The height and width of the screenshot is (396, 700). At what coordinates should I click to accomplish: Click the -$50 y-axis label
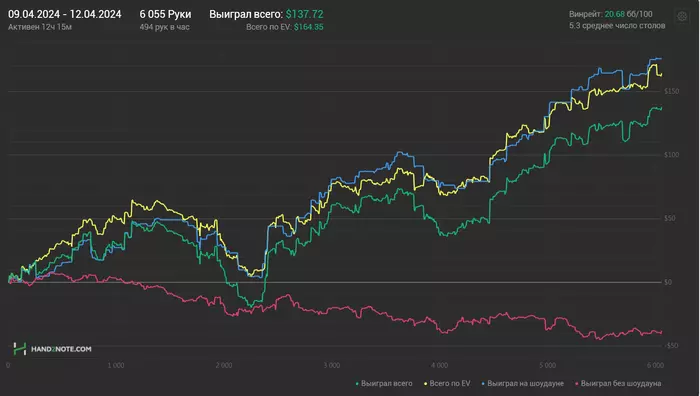pos(671,346)
